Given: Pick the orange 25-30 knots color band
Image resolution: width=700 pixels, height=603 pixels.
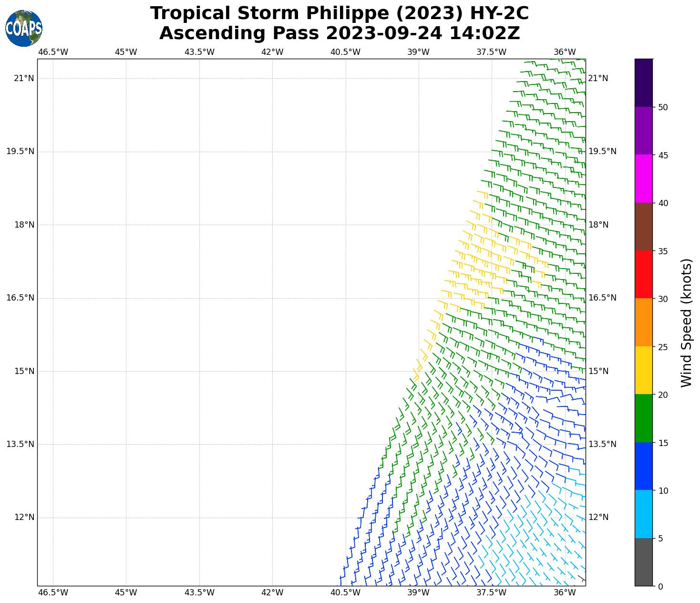Looking at the screenshot, I should pyautogui.click(x=643, y=322).
